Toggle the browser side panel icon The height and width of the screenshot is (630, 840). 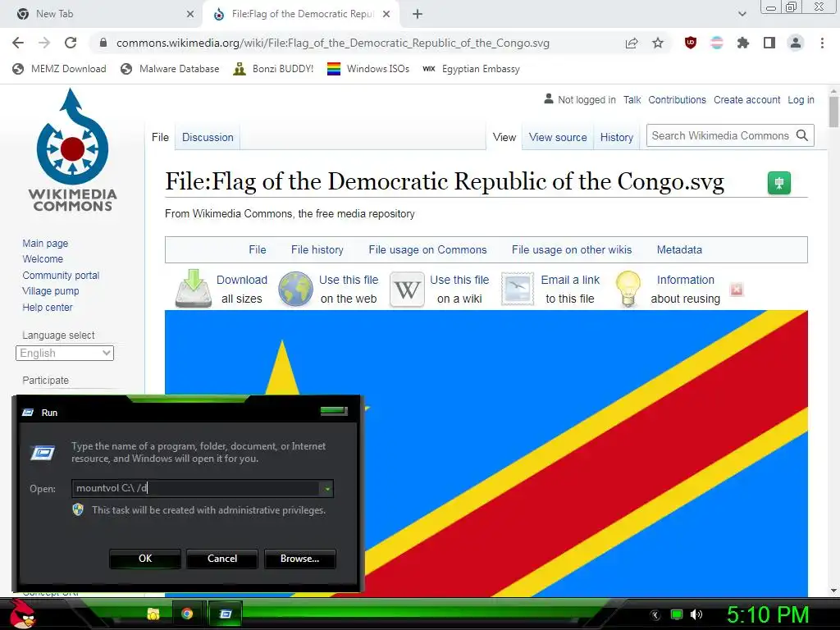click(769, 43)
